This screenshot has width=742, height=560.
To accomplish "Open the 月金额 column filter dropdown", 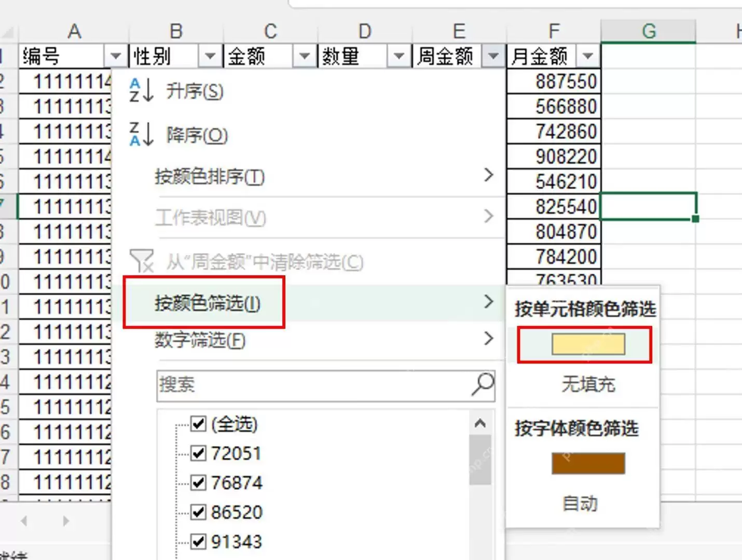I will click(588, 55).
